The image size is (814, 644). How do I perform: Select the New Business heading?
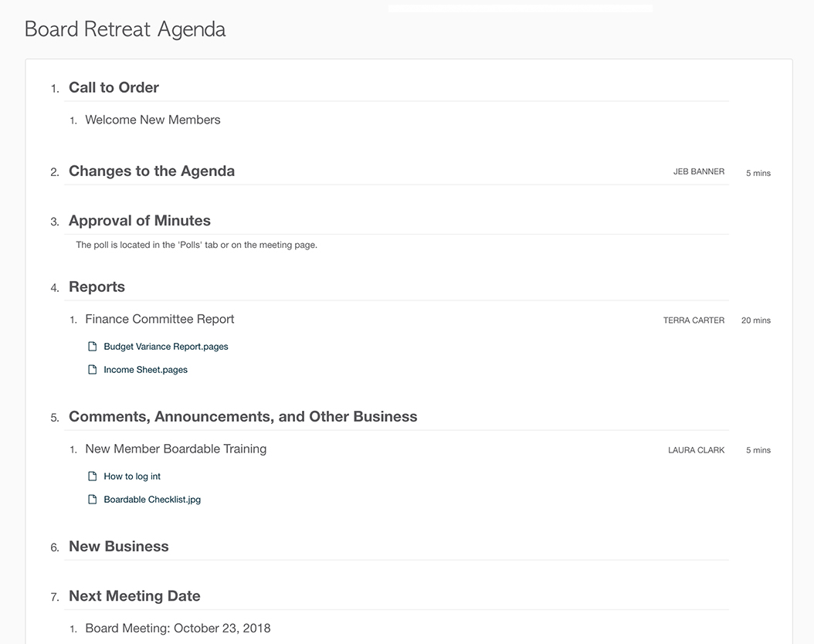point(118,547)
